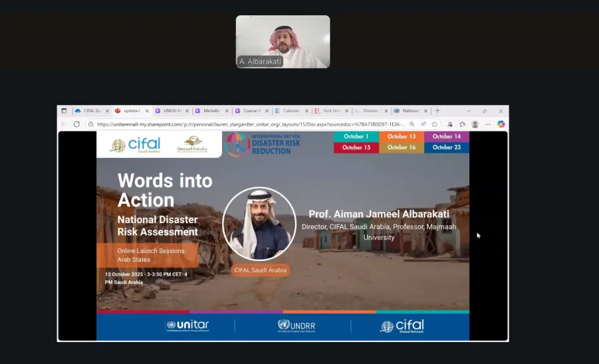This screenshot has height=364, width=599.
Task: Click the Majmaah University logo
Action: [x=192, y=144]
